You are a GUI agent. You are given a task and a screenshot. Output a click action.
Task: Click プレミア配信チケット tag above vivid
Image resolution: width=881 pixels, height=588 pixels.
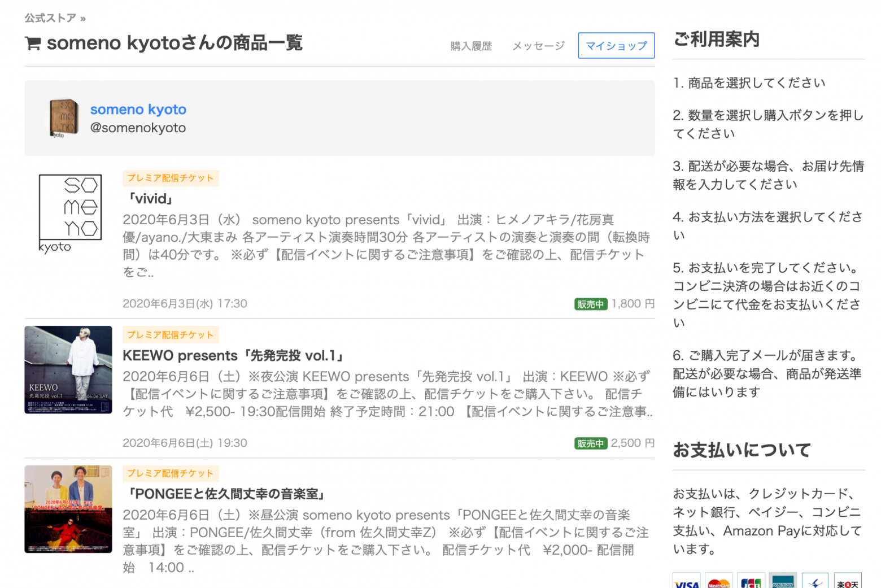(x=171, y=178)
